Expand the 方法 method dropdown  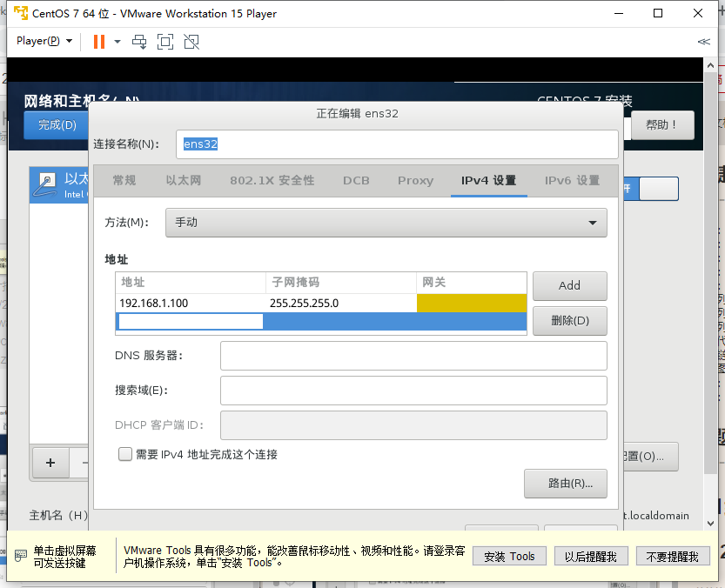tap(386, 223)
